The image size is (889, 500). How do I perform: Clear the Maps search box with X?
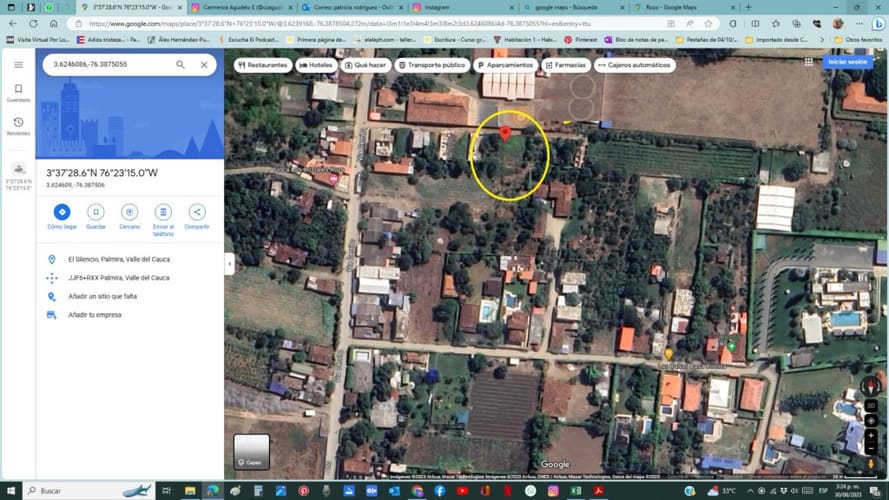click(204, 65)
